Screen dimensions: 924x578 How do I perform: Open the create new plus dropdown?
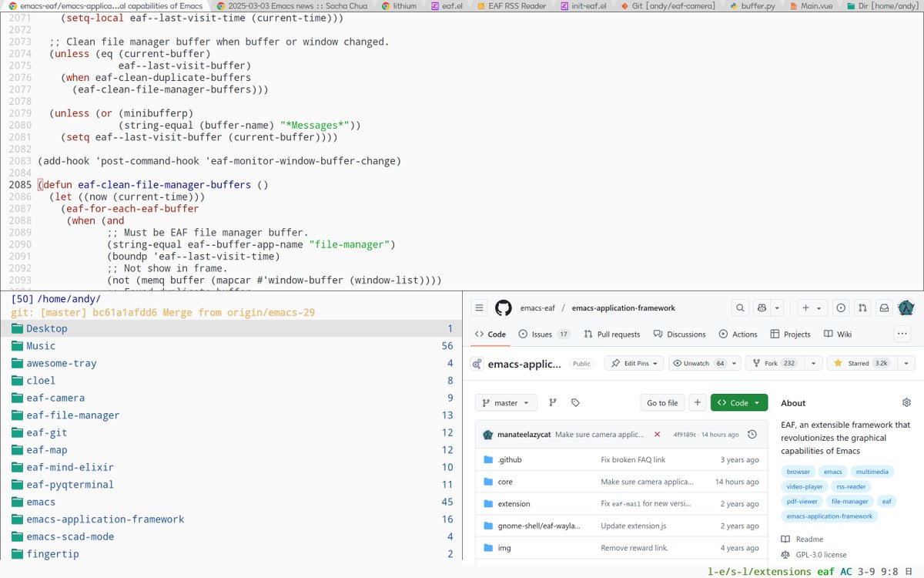pos(811,308)
